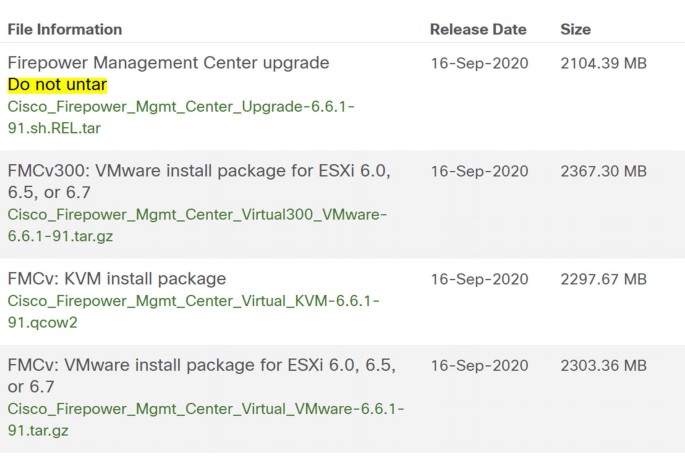685x456 pixels.
Task: Open the Virtual_VMware-6.6.1-91.tar.gz file link
Action: click(x=206, y=419)
